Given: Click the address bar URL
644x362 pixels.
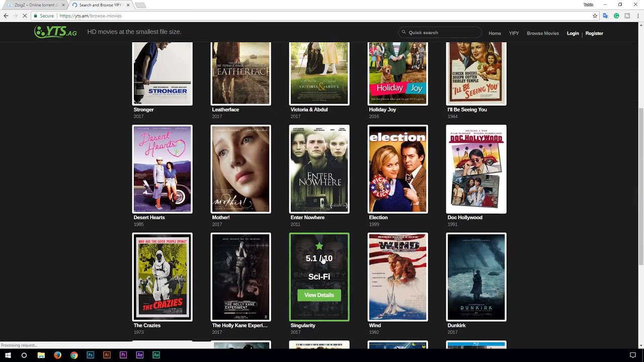Looking at the screenshot, I should (91, 16).
